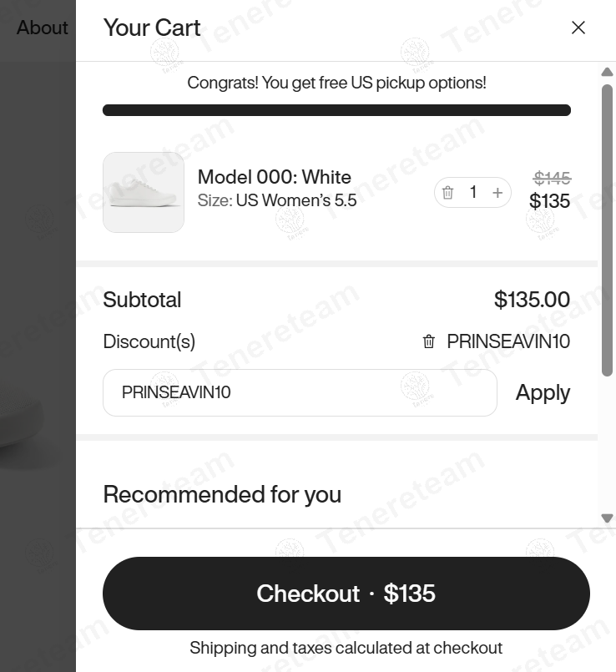Click the Your Cart title

click(x=152, y=28)
